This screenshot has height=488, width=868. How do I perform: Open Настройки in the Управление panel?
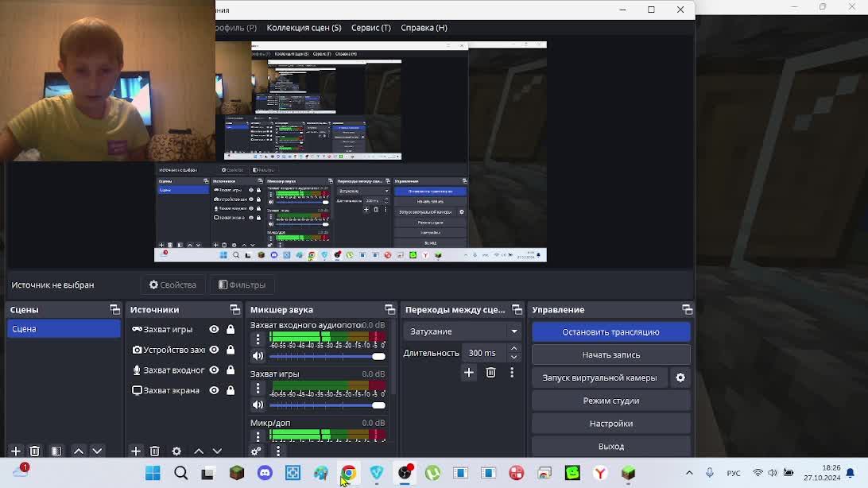pos(611,424)
